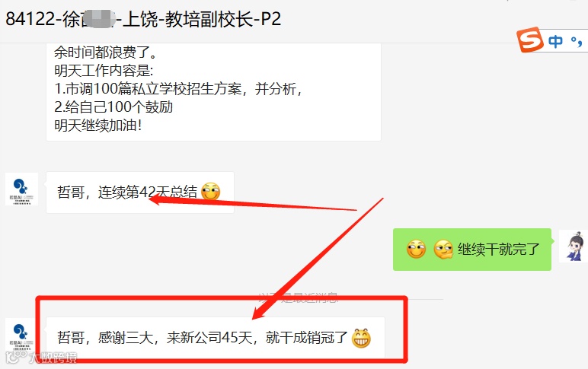
Task: Click the 以下是最近消息 divider text
Action: (x=299, y=297)
